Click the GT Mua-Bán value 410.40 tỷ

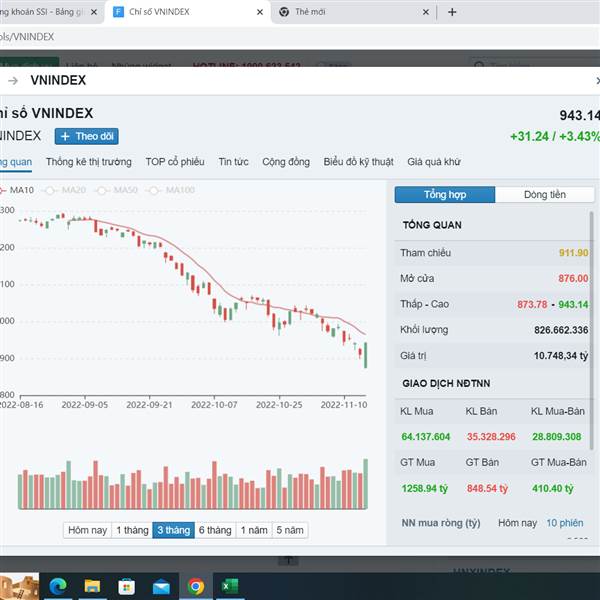click(553, 488)
